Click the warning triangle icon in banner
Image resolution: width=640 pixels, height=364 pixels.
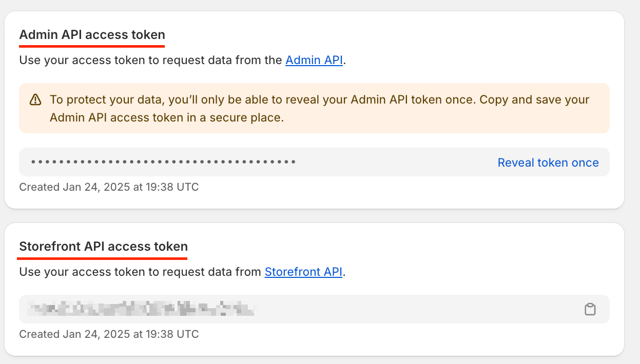coord(35,99)
